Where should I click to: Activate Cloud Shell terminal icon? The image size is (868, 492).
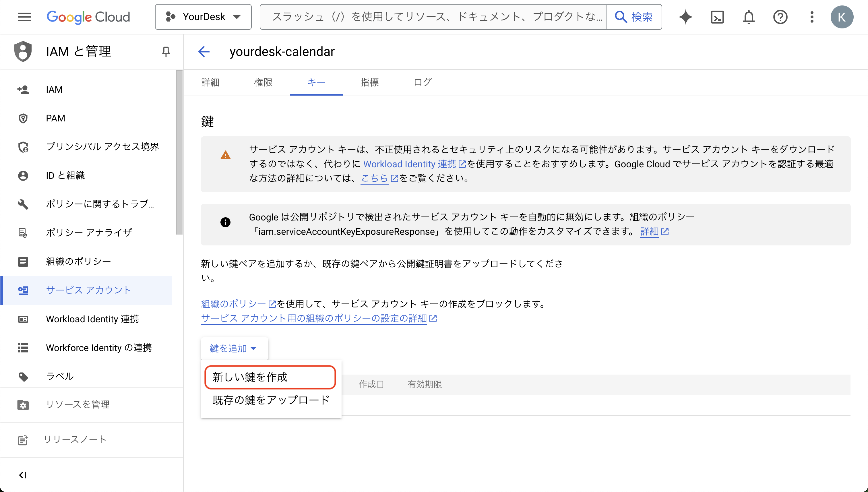(717, 17)
